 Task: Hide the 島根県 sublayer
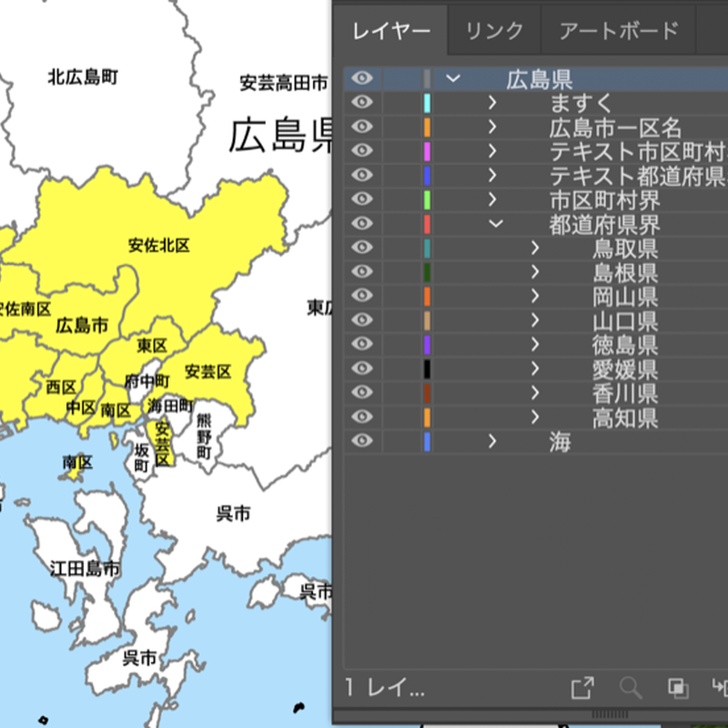point(362,272)
